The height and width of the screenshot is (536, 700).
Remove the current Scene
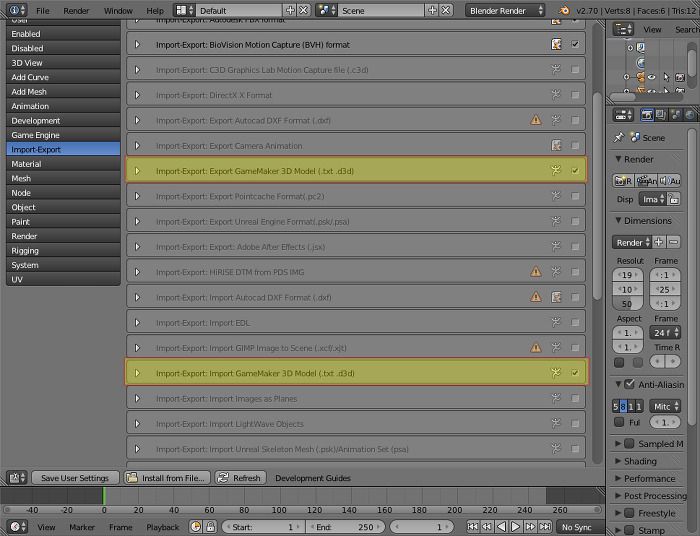[446, 10]
